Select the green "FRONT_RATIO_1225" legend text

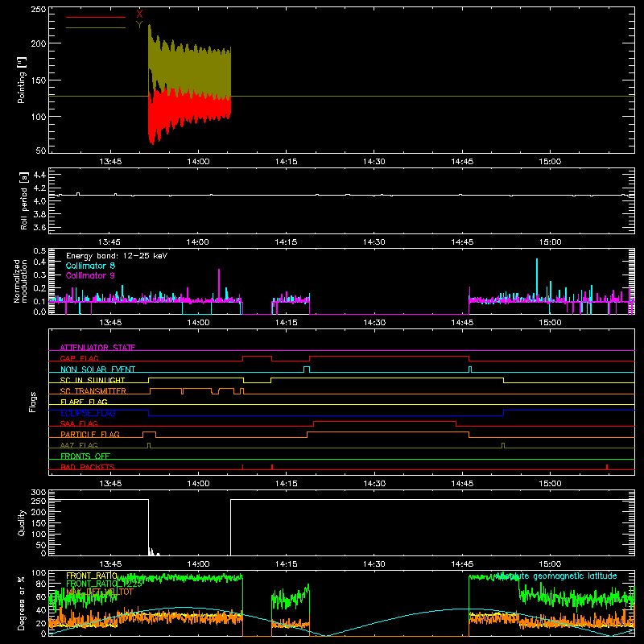pos(104,584)
